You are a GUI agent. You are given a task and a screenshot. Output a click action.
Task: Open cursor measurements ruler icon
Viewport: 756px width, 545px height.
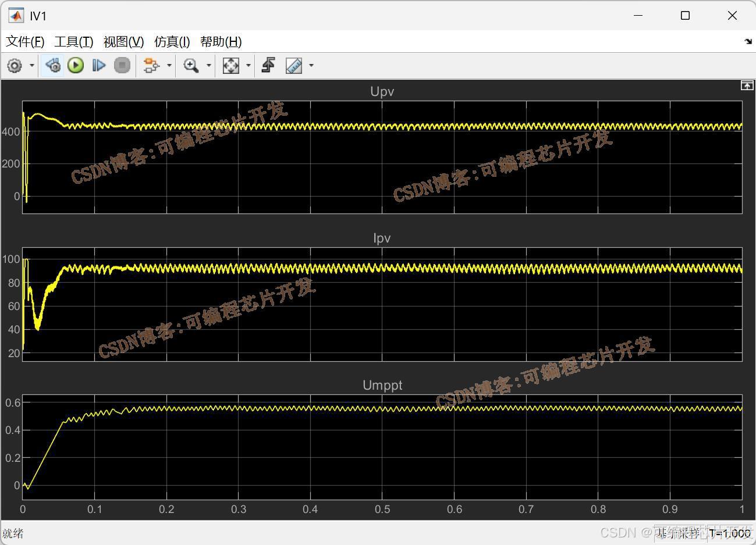click(x=294, y=65)
